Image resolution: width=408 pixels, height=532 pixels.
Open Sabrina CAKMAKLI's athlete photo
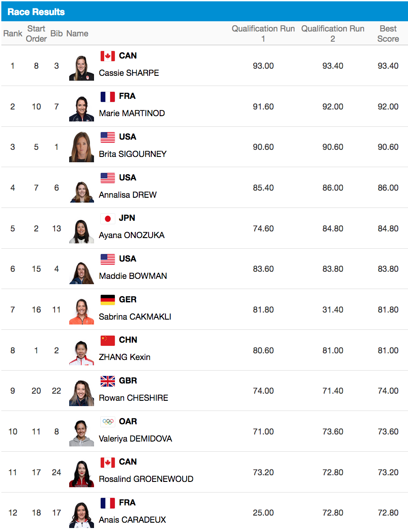81,312
